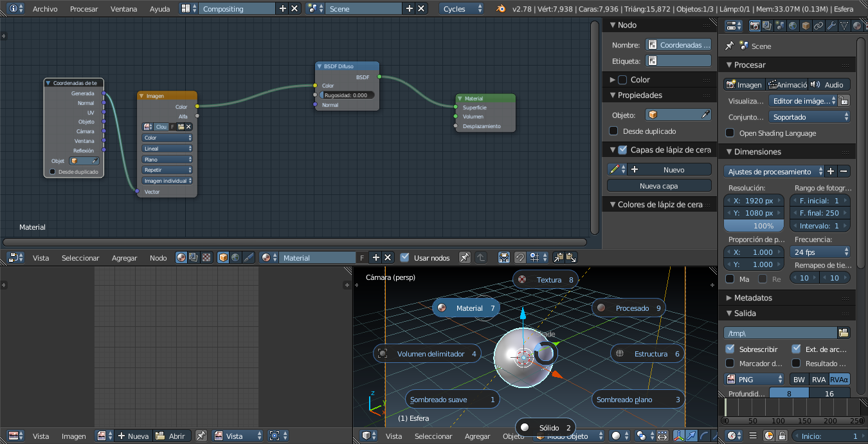The width and height of the screenshot is (868, 444).
Task: Uncheck the Sobrescribir option
Action: 730,349
